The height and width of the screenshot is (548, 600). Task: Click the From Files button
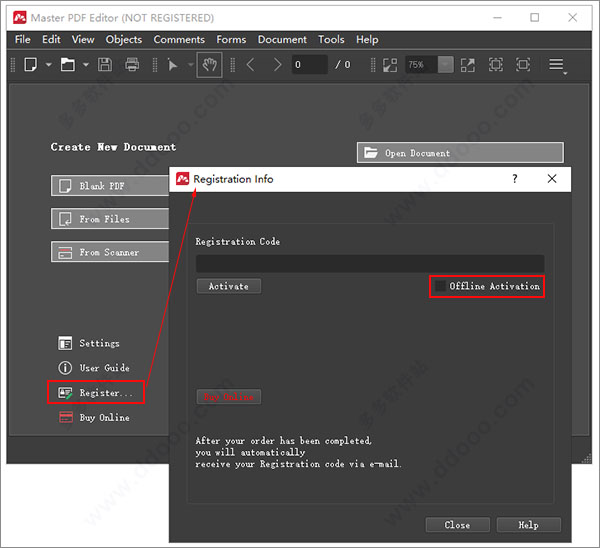110,219
